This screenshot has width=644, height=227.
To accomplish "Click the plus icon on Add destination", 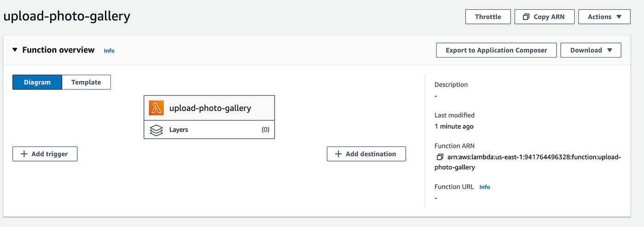I will 339,154.
